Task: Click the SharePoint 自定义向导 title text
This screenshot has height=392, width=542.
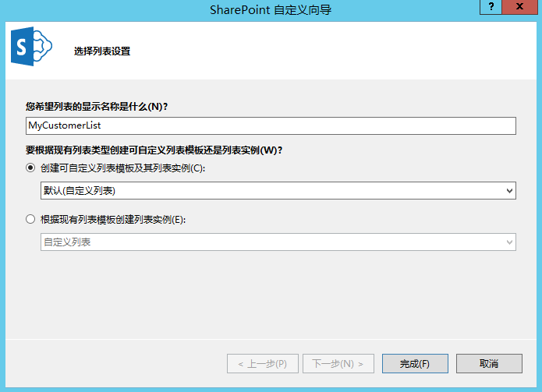Action: [271, 9]
